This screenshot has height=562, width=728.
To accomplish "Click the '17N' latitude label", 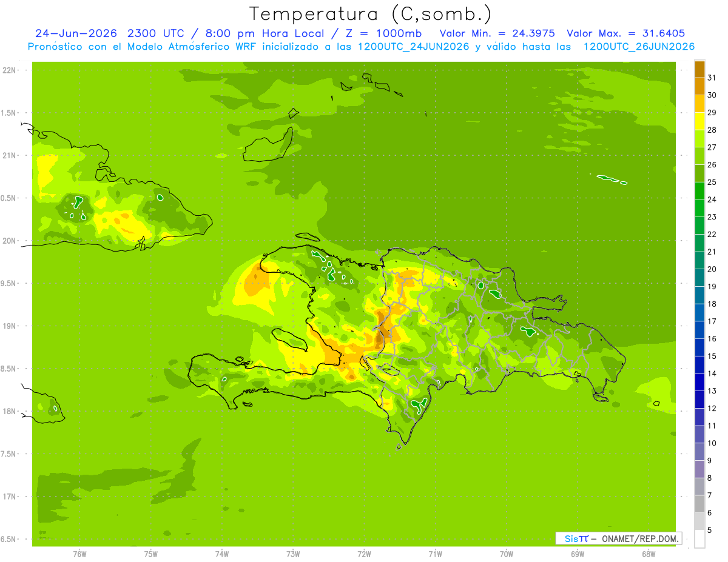I will tap(9, 497).
